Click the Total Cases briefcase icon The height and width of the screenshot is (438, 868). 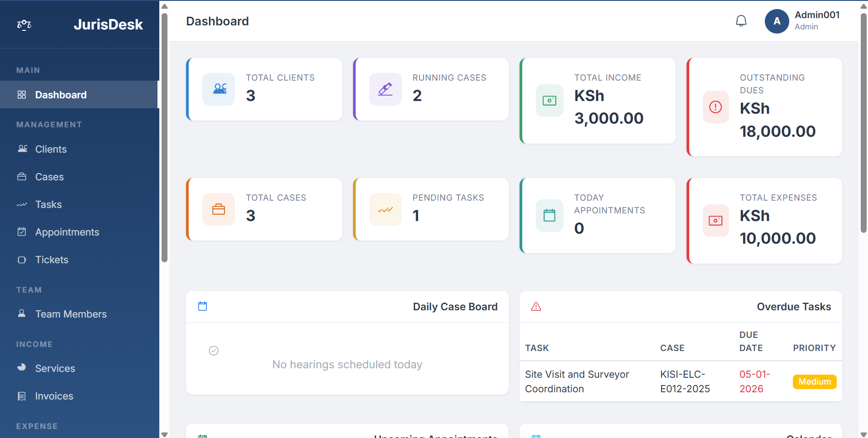pyautogui.click(x=219, y=209)
